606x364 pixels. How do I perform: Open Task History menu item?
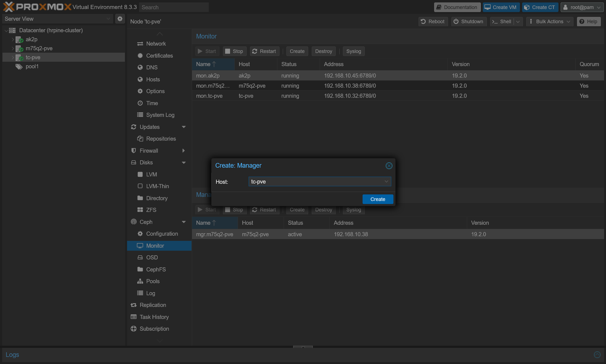159,317
